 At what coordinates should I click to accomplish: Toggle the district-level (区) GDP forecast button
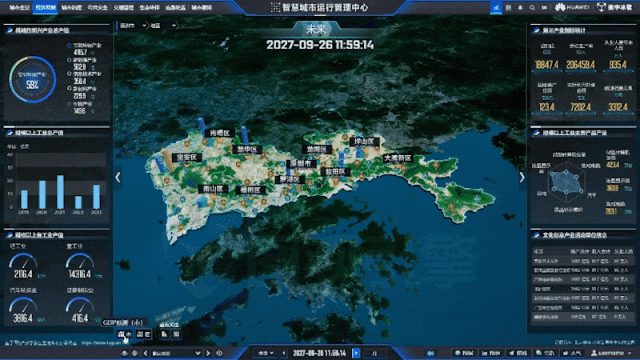pos(144,334)
